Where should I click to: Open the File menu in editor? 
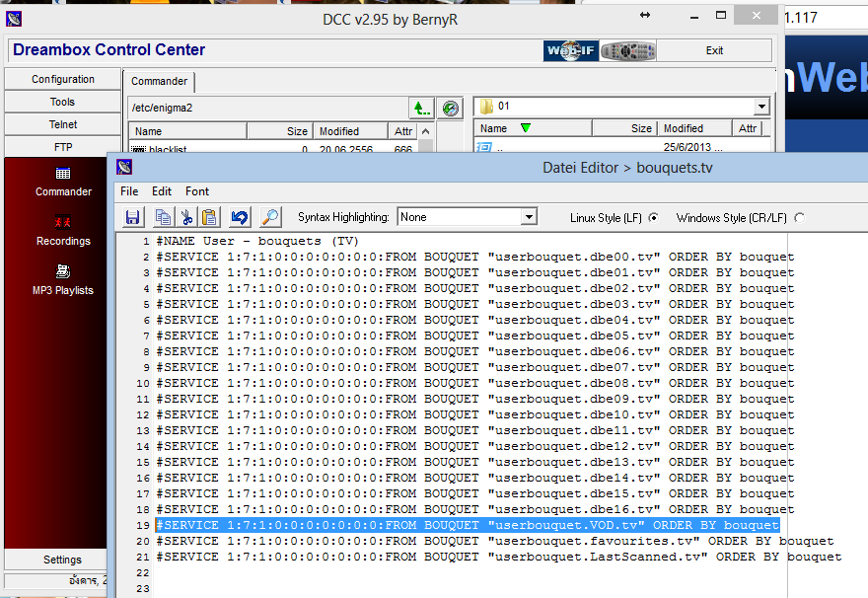(x=129, y=191)
